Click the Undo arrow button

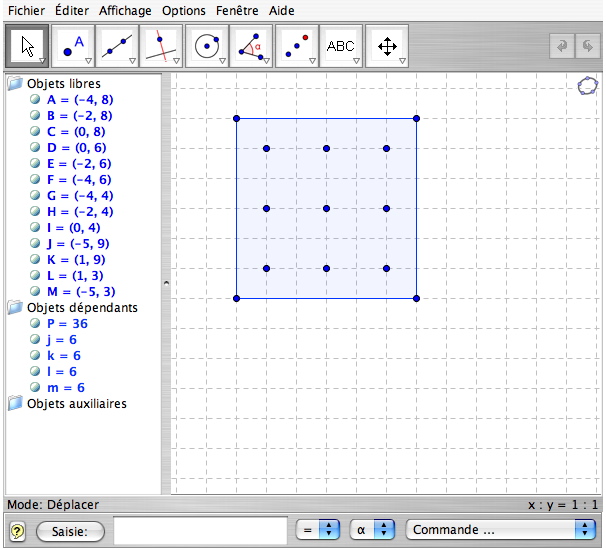[x=562, y=46]
